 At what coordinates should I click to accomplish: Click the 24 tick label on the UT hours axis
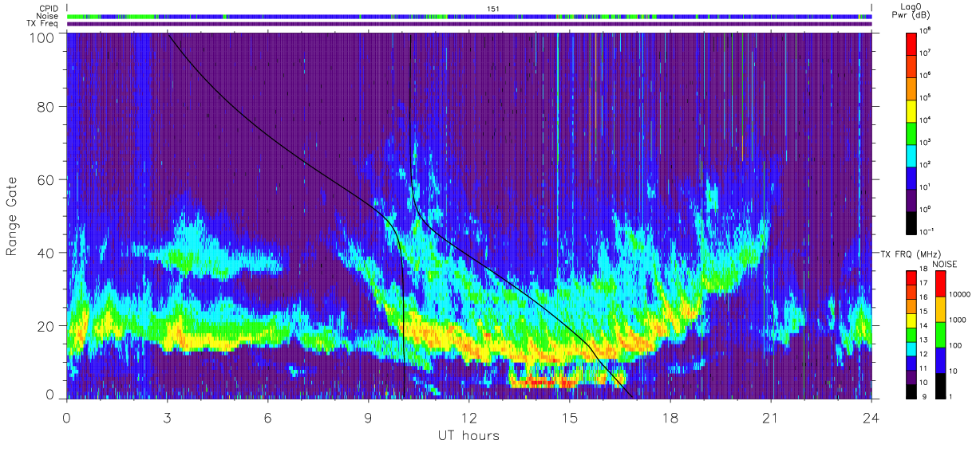[871, 418]
